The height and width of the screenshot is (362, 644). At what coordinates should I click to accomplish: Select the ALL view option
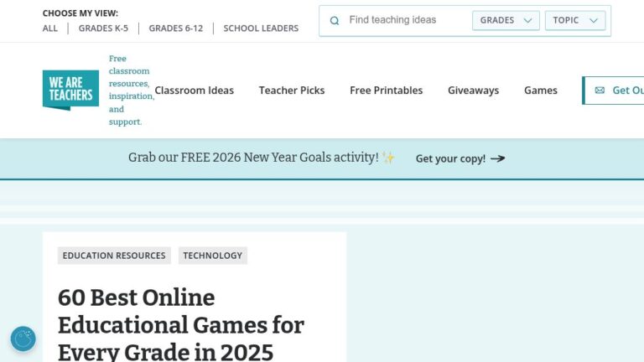tap(50, 28)
